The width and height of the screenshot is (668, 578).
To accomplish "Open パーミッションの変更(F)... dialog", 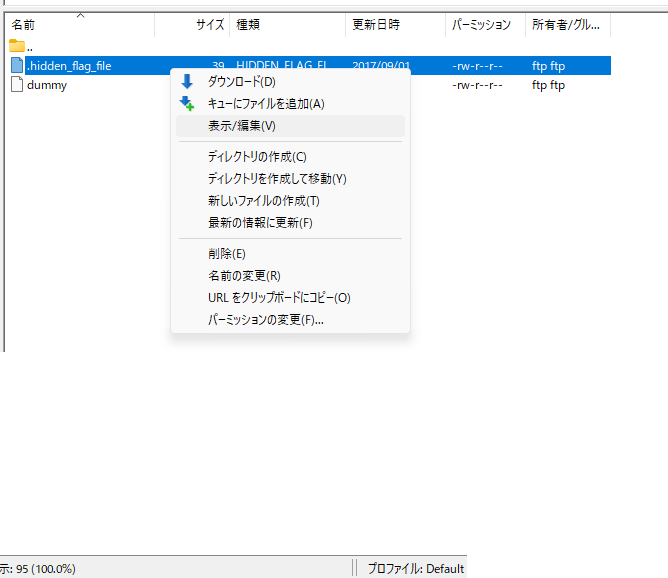I will (x=265, y=320).
